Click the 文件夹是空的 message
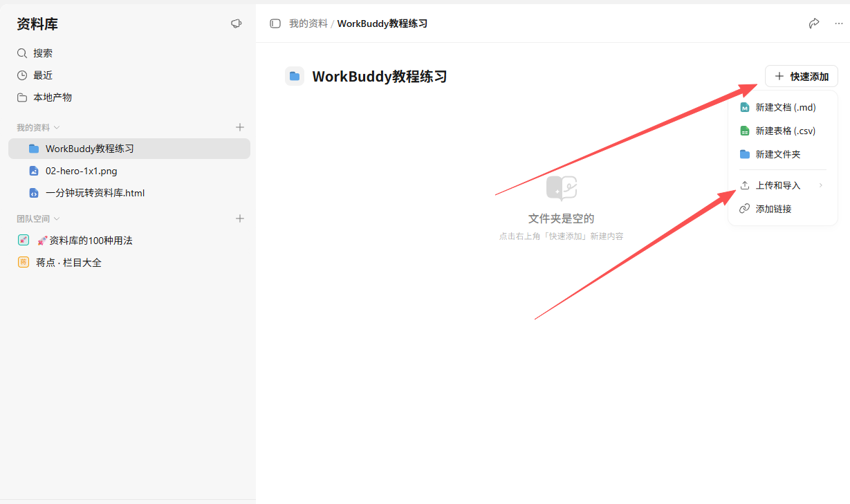Image resolution: width=850 pixels, height=504 pixels. click(561, 218)
